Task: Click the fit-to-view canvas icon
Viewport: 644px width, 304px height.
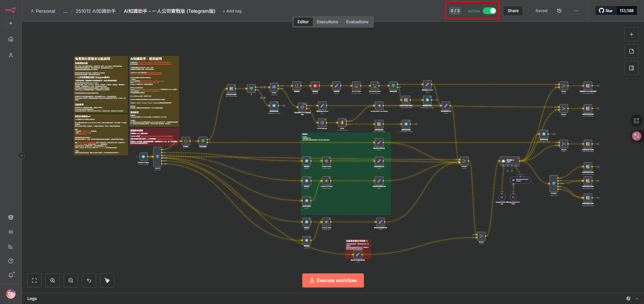Action: pos(34,280)
